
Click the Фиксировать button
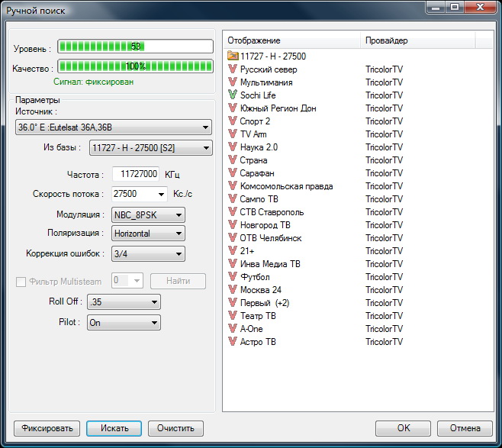[47, 428]
